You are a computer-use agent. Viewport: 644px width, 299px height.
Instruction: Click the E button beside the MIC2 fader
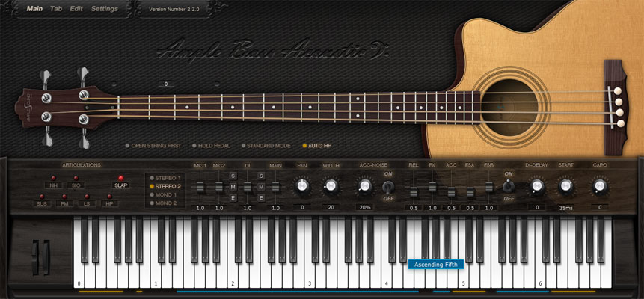pyautogui.click(x=233, y=198)
